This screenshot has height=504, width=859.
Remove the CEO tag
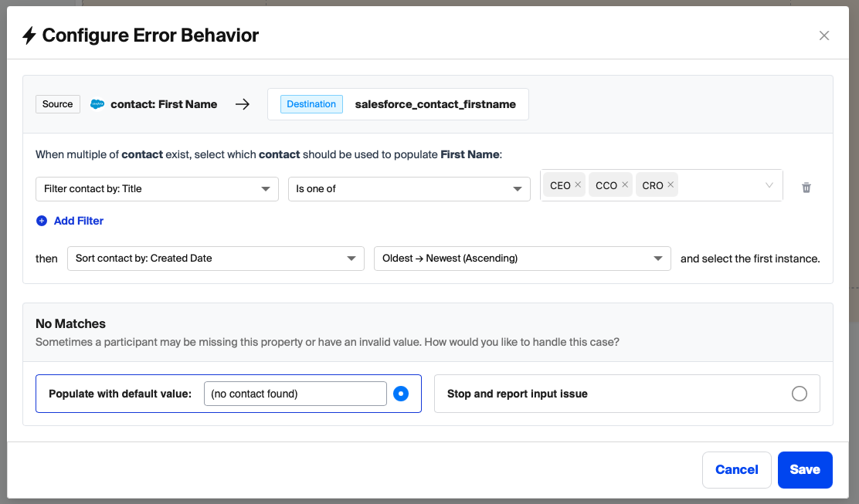[x=578, y=185]
